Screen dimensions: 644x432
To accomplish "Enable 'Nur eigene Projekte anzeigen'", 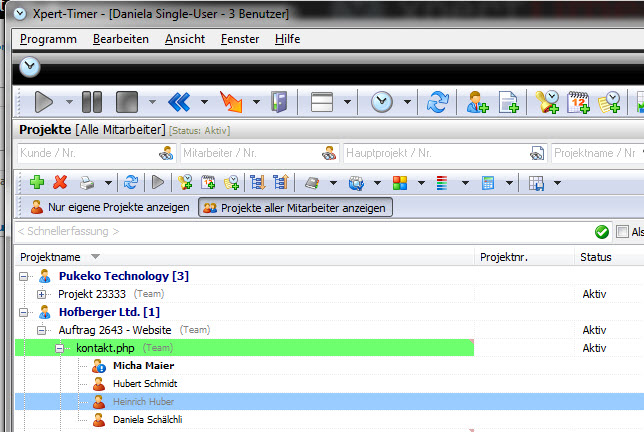I will 110,207.
